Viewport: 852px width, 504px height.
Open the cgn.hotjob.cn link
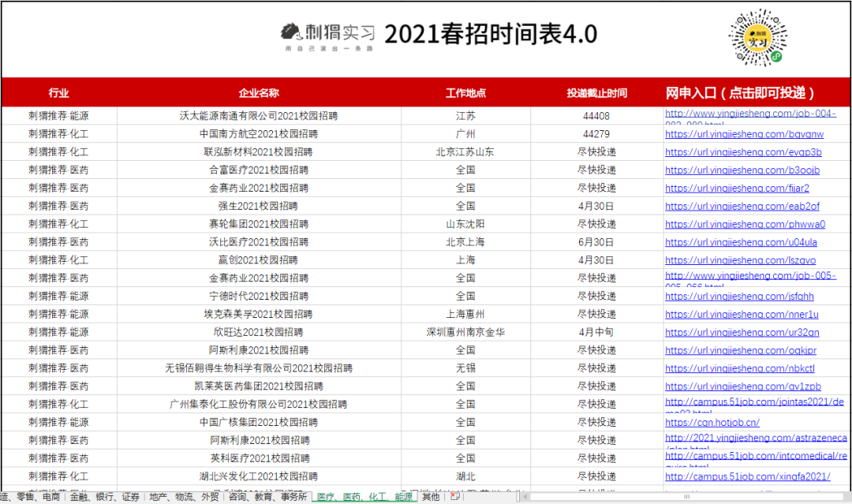tap(712, 423)
